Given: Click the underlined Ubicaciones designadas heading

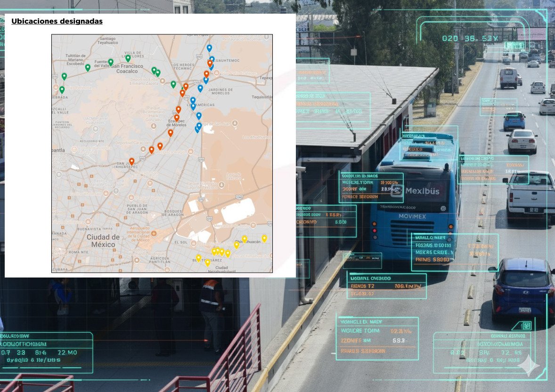Looking at the screenshot, I should pos(57,21).
